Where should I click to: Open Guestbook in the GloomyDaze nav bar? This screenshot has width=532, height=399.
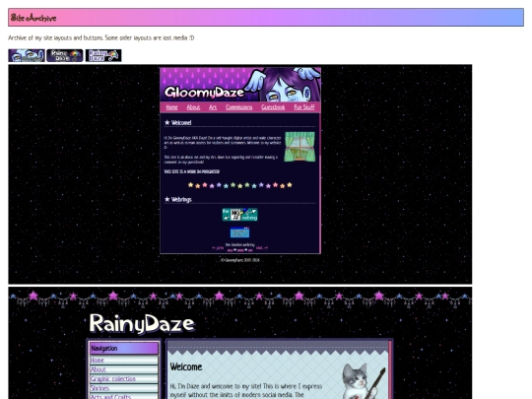tap(273, 107)
